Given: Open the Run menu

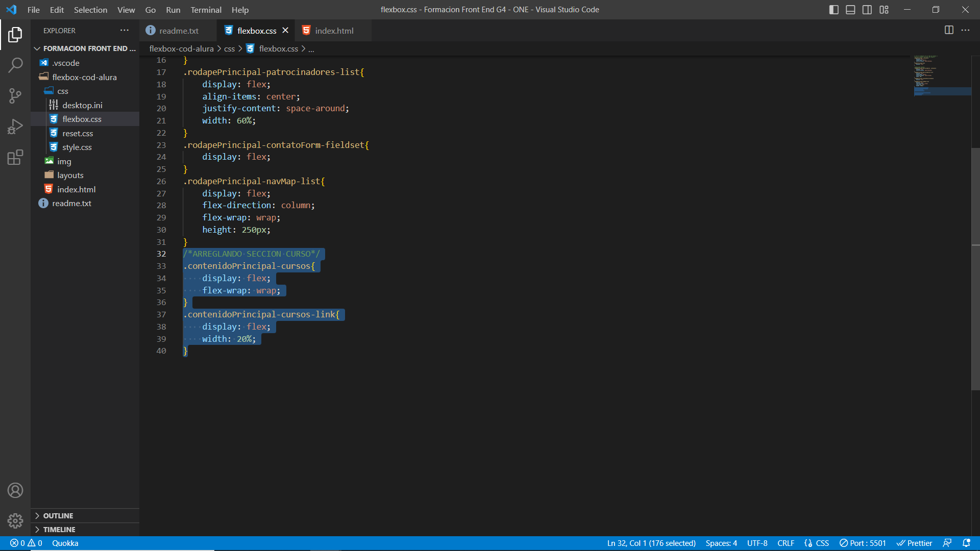Looking at the screenshot, I should coord(173,10).
